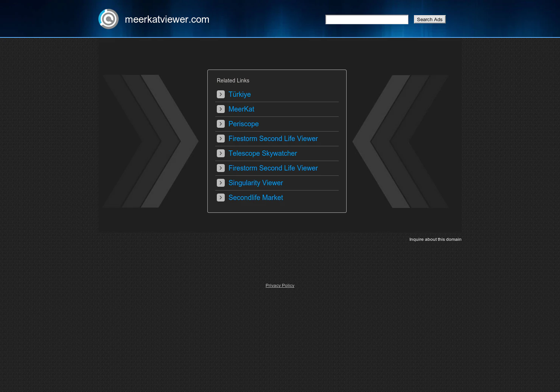Click the Search Ads button
The image size is (560, 392).
pyautogui.click(x=429, y=19)
